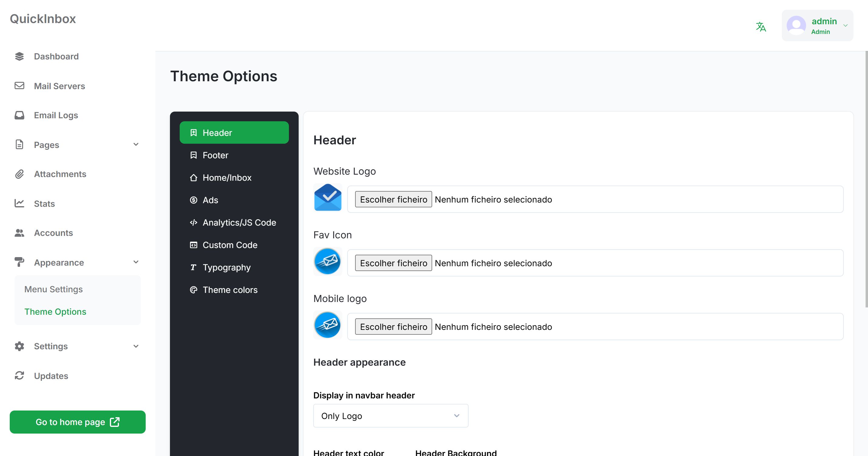Image resolution: width=868 pixels, height=456 pixels.
Task: Open Display in navbar header dropdown
Action: [x=391, y=416]
